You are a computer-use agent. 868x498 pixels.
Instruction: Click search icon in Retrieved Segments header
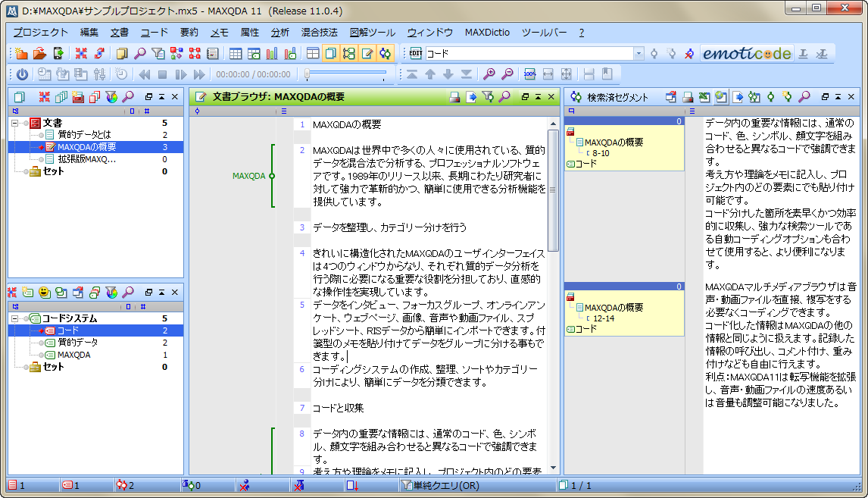click(x=804, y=97)
